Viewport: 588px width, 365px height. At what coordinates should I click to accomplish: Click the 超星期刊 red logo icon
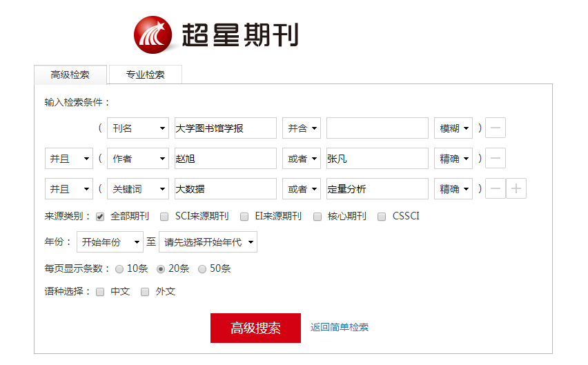pos(153,35)
